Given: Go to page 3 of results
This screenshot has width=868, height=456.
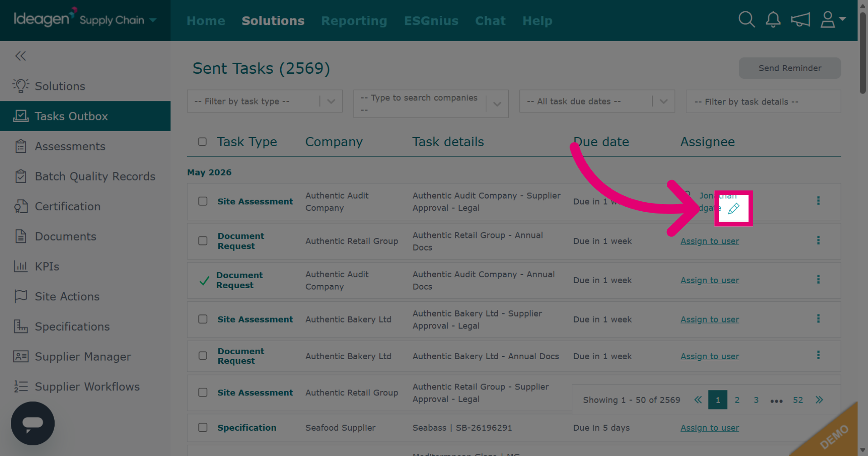Looking at the screenshot, I should pos(756,400).
